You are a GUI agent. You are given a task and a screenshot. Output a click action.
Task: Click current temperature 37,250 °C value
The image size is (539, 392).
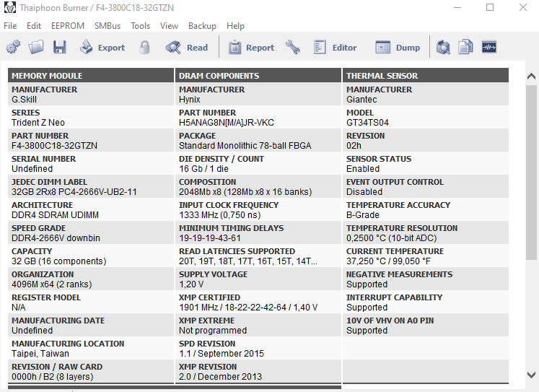[388, 261]
